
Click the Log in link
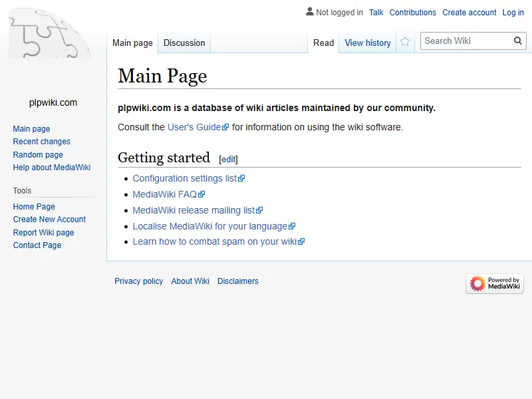tap(513, 13)
